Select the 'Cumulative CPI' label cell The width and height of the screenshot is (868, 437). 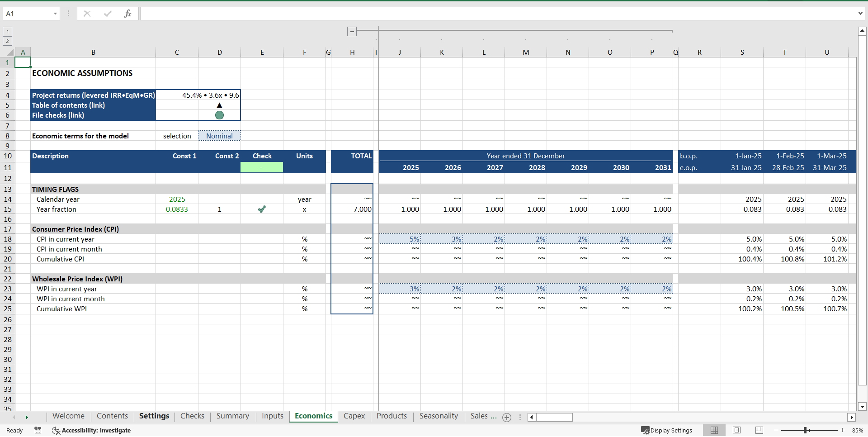pyautogui.click(x=93, y=259)
